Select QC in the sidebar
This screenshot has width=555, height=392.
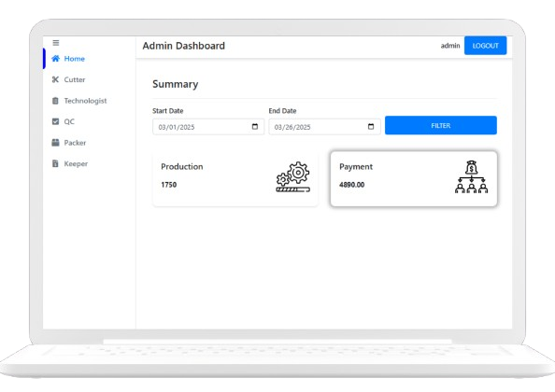(69, 121)
